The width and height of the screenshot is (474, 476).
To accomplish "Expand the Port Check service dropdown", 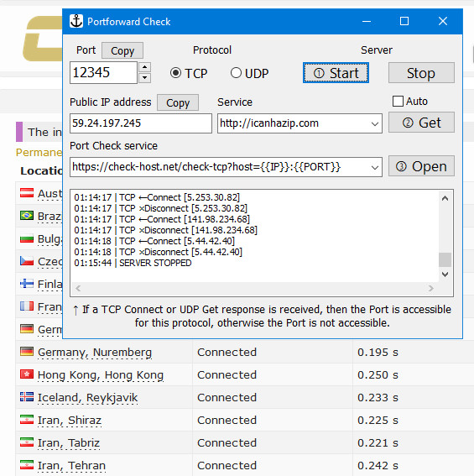I will [375, 167].
